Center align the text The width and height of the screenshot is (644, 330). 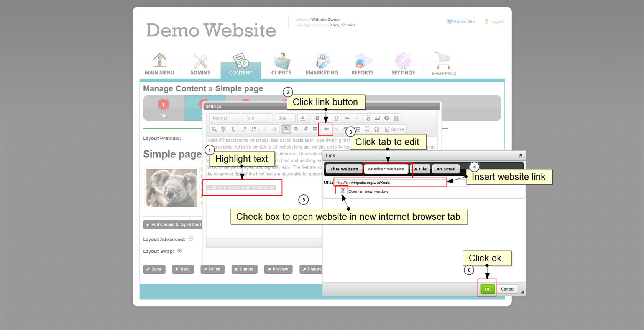[296, 129]
